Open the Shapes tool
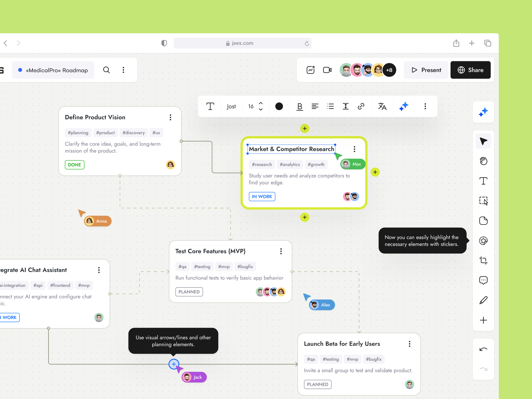The image size is (532, 399). 483,221
